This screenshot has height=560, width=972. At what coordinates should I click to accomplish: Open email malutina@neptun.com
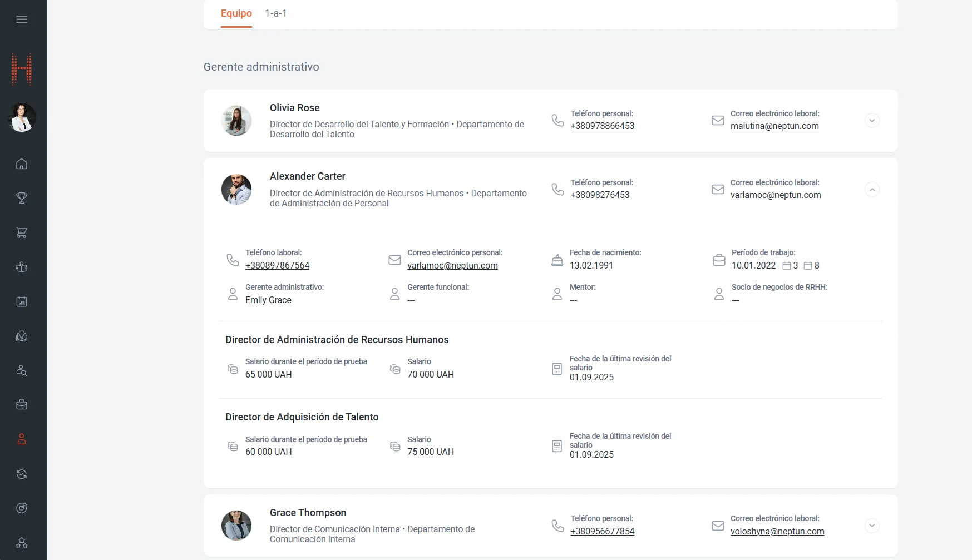tap(774, 126)
